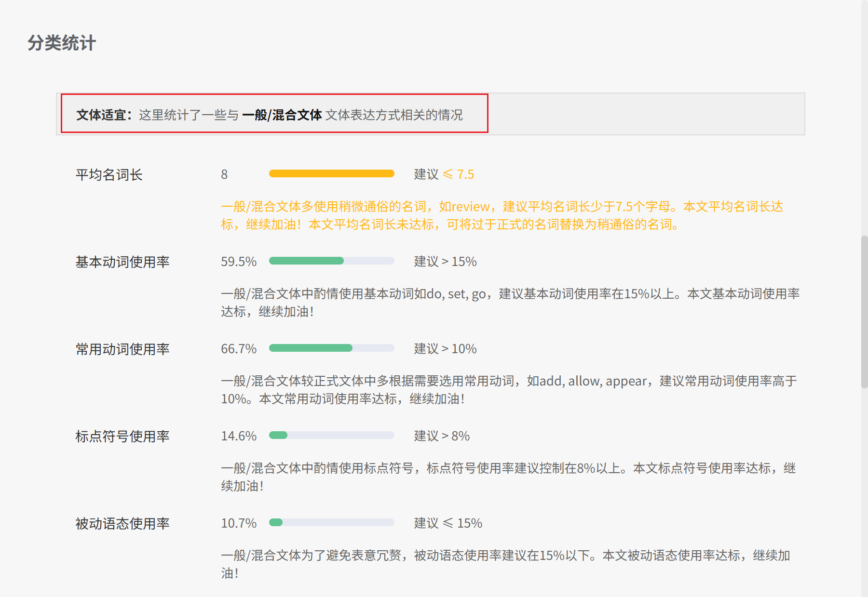Click the 平均名词长 metric label

tap(109, 174)
